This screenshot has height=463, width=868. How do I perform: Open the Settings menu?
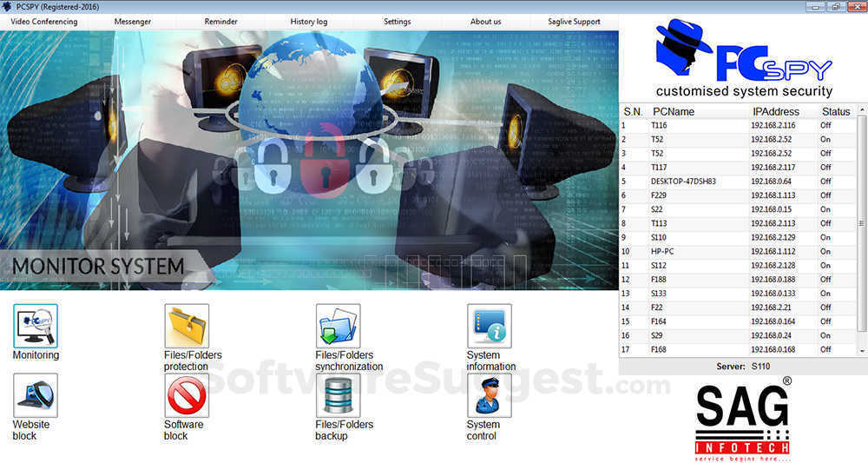397,22
